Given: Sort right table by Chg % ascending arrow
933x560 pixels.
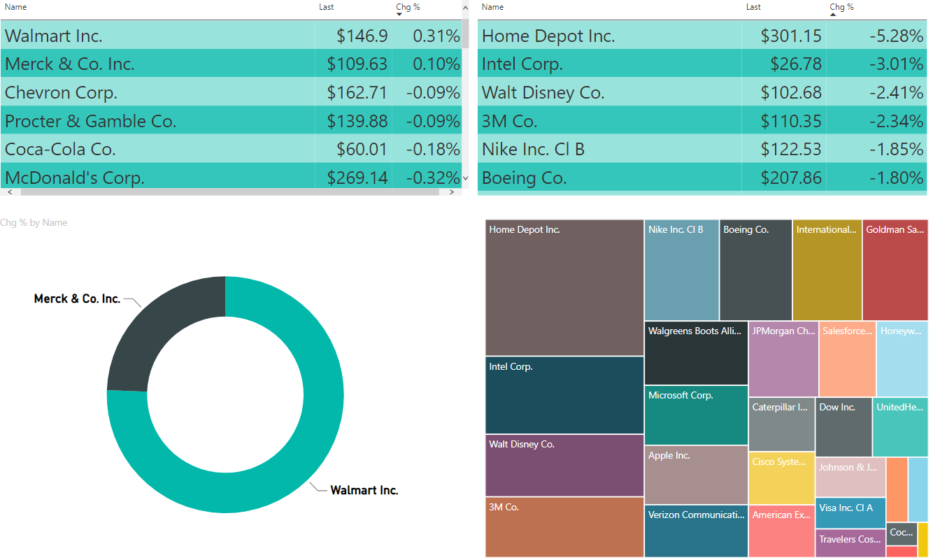Looking at the screenshot, I should pyautogui.click(x=832, y=14).
